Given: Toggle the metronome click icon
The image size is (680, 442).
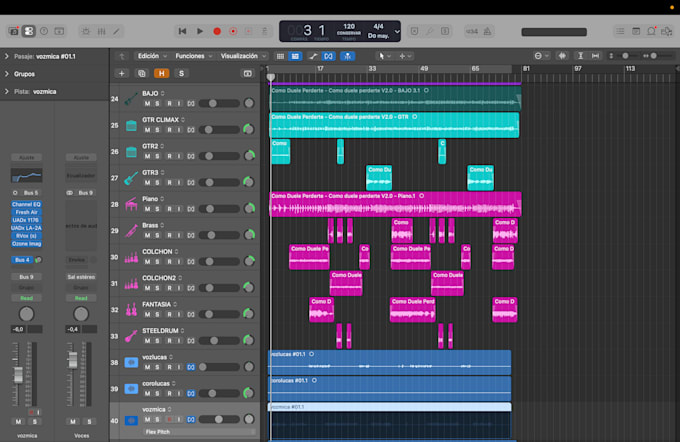Looking at the screenshot, I should point(487,31).
